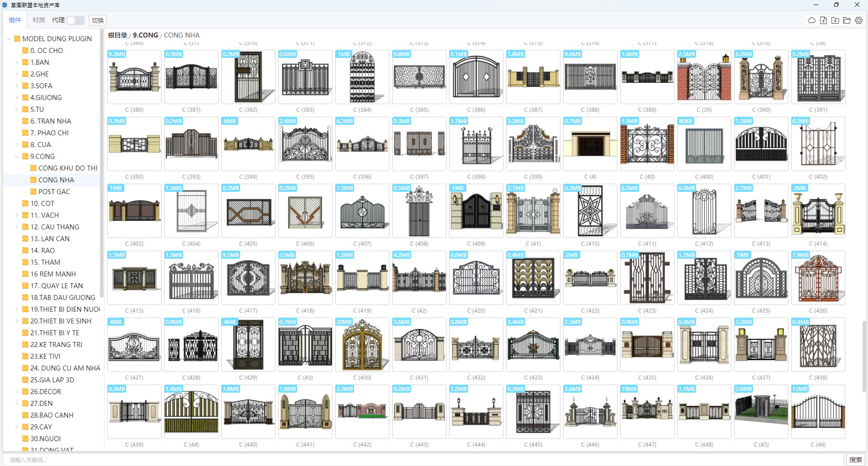This screenshot has width=868, height=466.
Task: Go to 9.CONG in the breadcrumb path
Action: [x=145, y=35]
